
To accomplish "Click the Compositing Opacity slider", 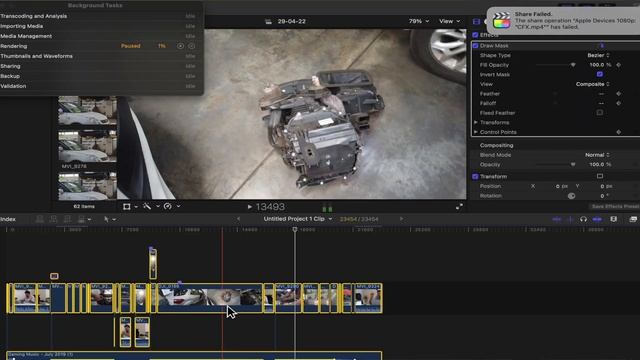I will click(555, 164).
